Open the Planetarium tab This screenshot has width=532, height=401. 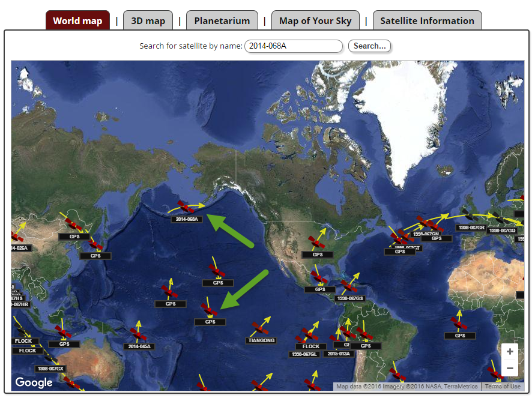pos(222,20)
